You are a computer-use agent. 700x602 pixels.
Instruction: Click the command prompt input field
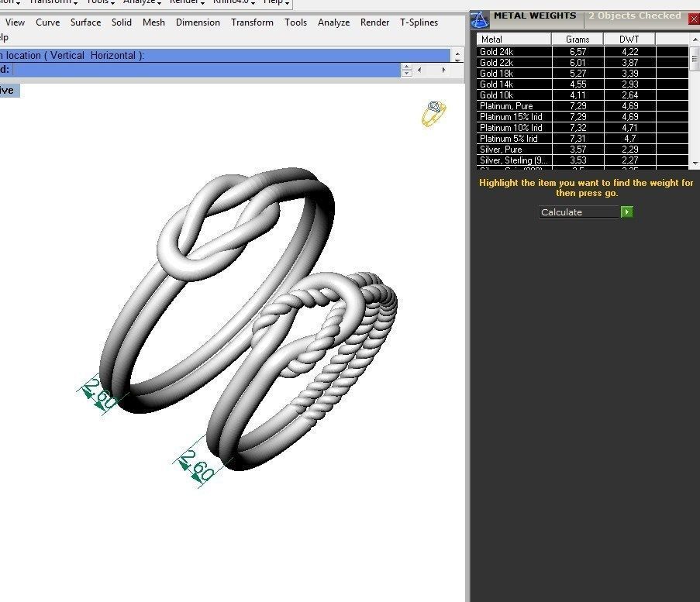point(207,70)
